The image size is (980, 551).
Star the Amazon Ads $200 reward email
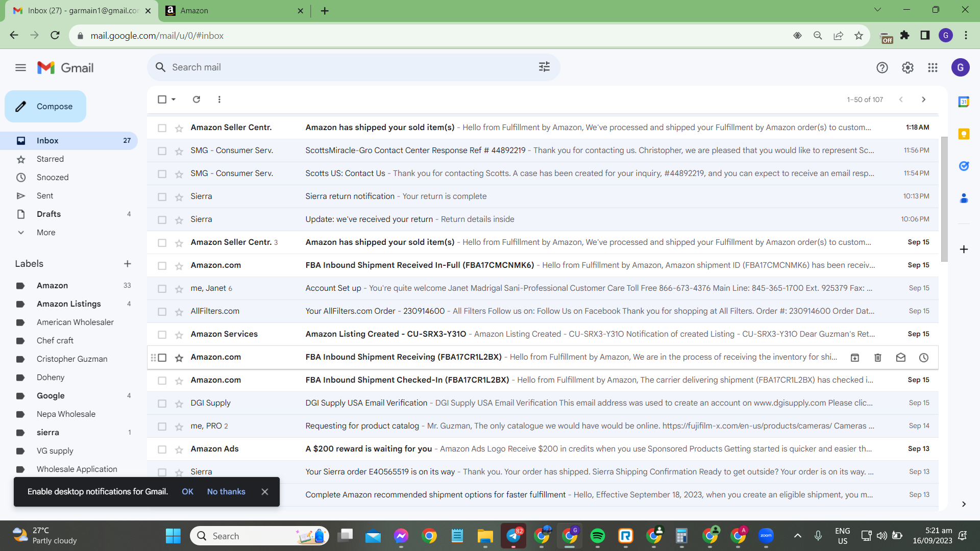click(x=179, y=449)
